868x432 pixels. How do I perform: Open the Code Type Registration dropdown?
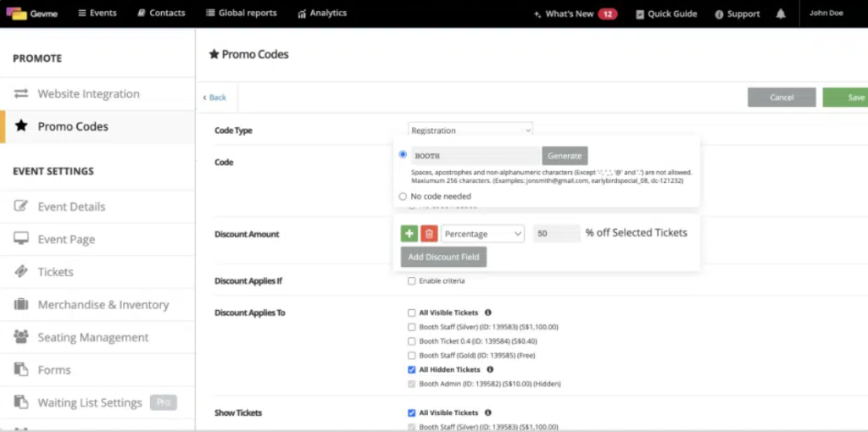pos(470,130)
